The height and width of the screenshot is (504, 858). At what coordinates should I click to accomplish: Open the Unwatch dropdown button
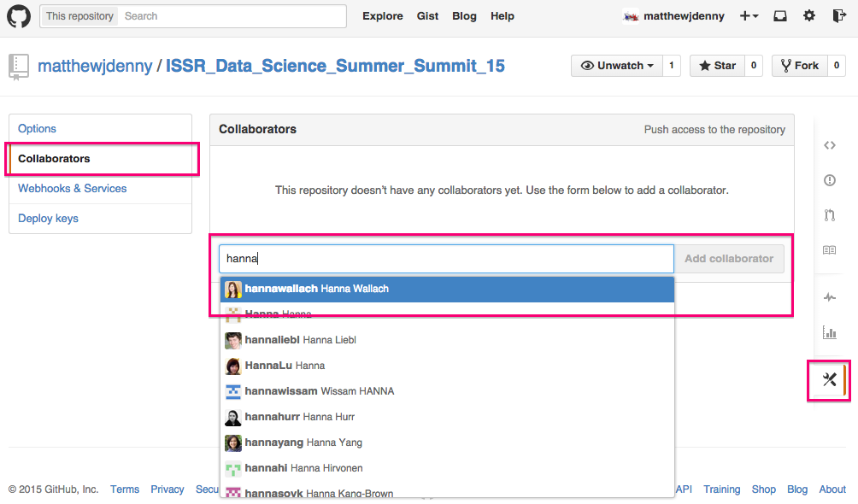pyautogui.click(x=617, y=66)
